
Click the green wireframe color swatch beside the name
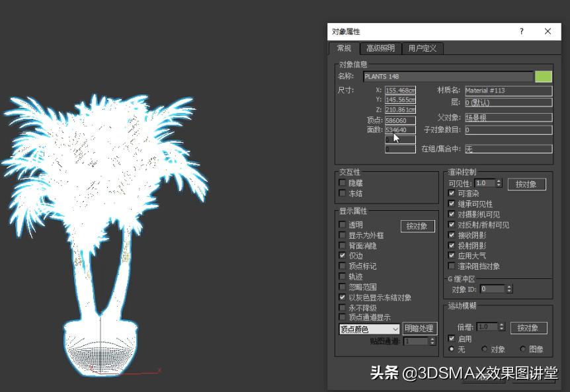click(x=545, y=76)
